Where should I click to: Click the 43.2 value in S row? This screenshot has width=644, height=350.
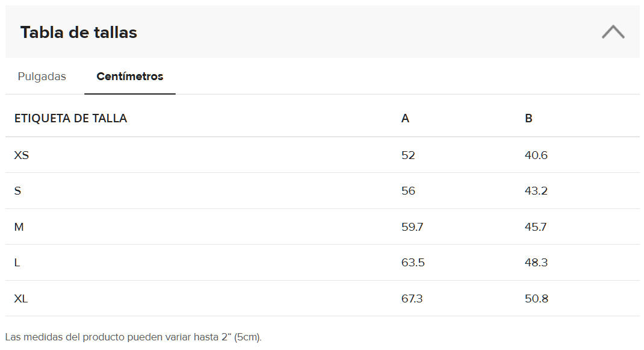point(536,191)
